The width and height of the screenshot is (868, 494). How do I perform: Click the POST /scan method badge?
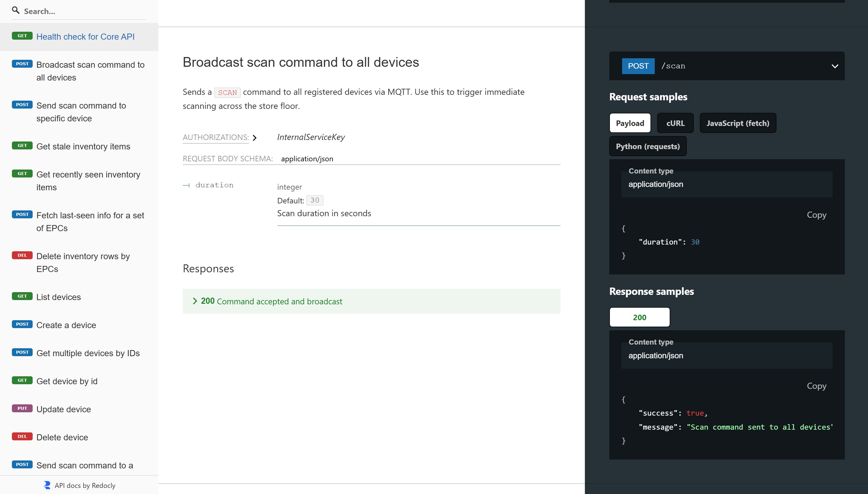(x=638, y=66)
